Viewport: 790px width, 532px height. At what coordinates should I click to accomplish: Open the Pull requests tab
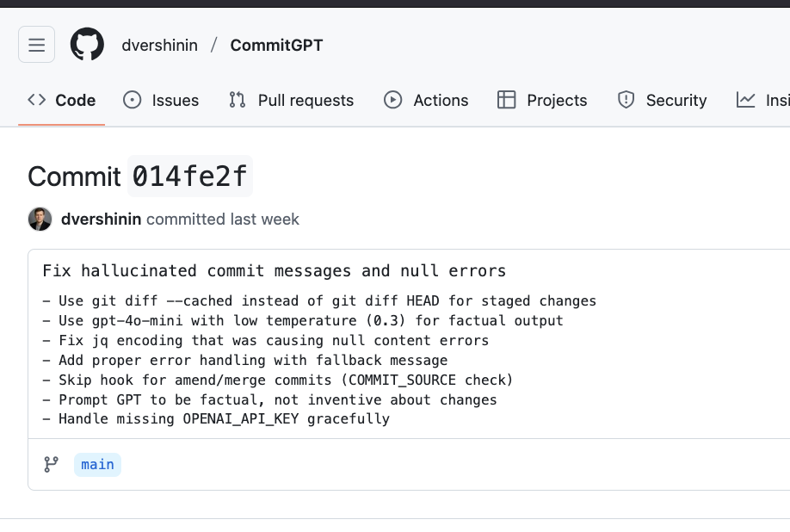(x=291, y=100)
